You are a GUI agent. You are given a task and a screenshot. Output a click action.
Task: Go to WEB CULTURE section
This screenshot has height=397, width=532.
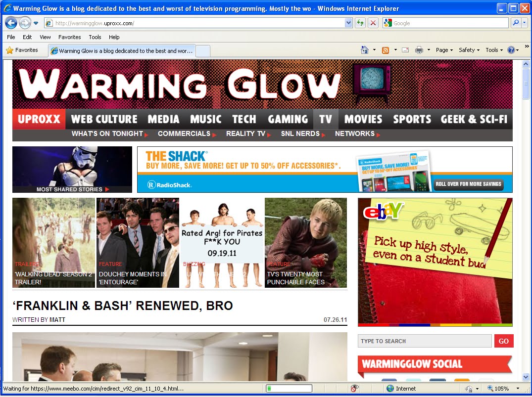pos(104,119)
